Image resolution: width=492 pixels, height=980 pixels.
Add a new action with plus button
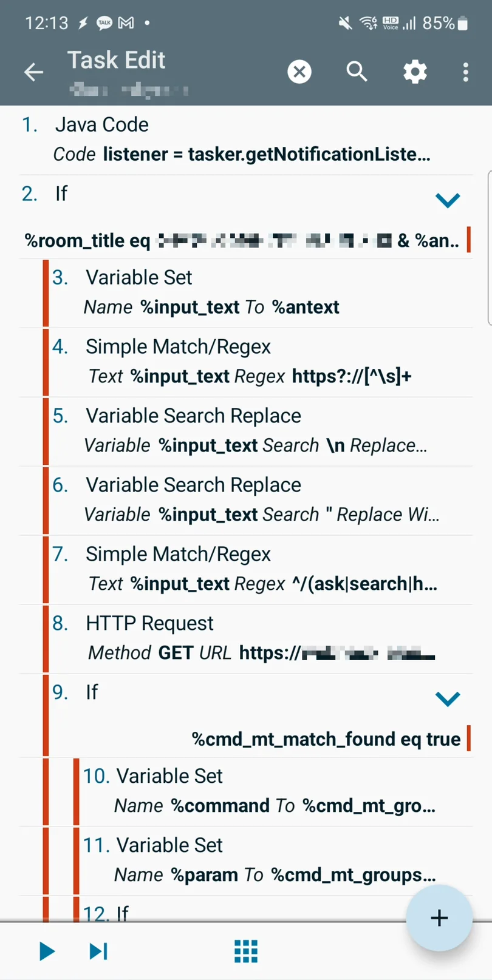tap(439, 917)
